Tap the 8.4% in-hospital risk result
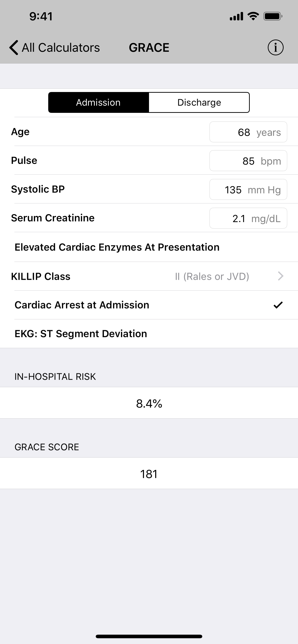This screenshot has height=644, width=298. click(149, 403)
